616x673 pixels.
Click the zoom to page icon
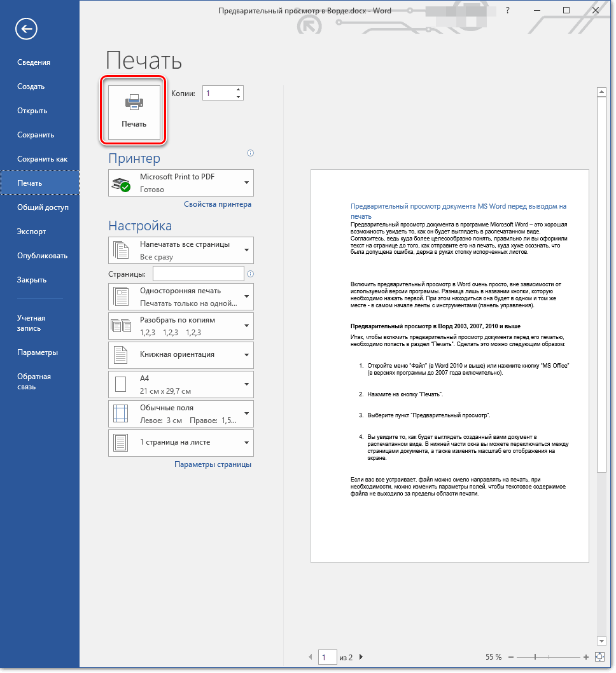pyautogui.click(x=599, y=657)
